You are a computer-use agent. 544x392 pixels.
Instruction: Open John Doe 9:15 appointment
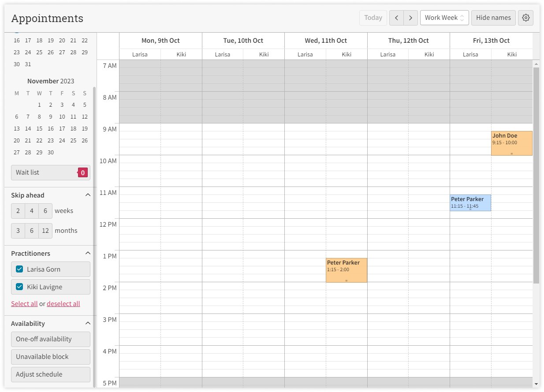511,143
